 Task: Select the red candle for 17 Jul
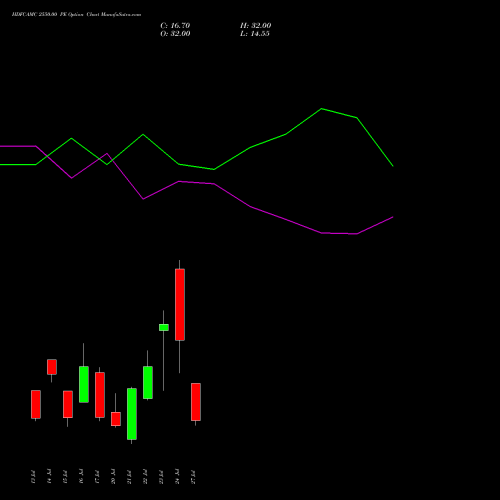(100, 395)
